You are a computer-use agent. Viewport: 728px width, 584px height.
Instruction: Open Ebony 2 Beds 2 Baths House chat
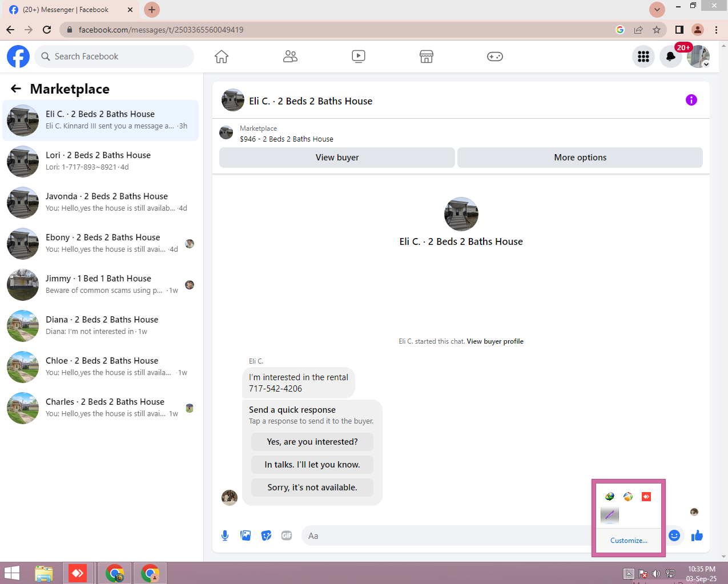pyautogui.click(x=100, y=244)
